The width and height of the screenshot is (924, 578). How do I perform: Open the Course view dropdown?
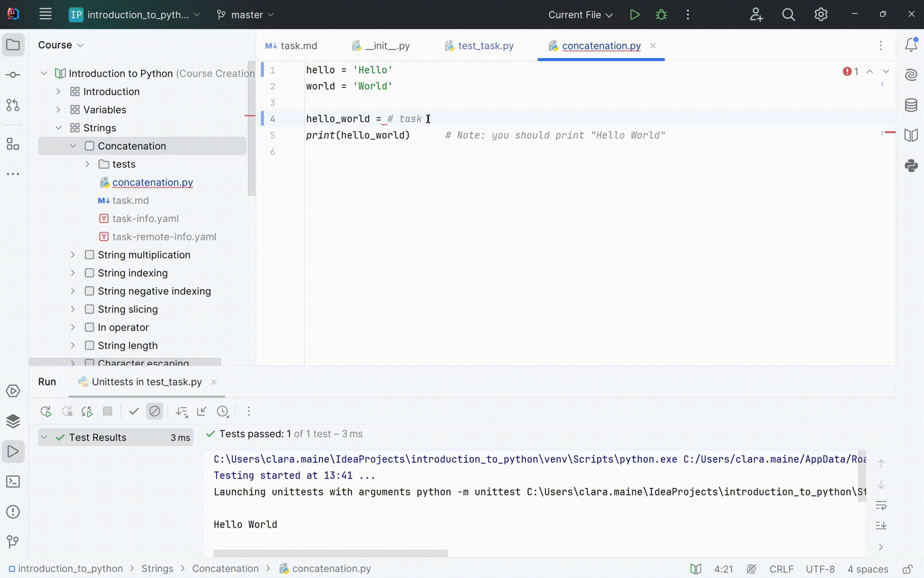(x=60, y=45)
